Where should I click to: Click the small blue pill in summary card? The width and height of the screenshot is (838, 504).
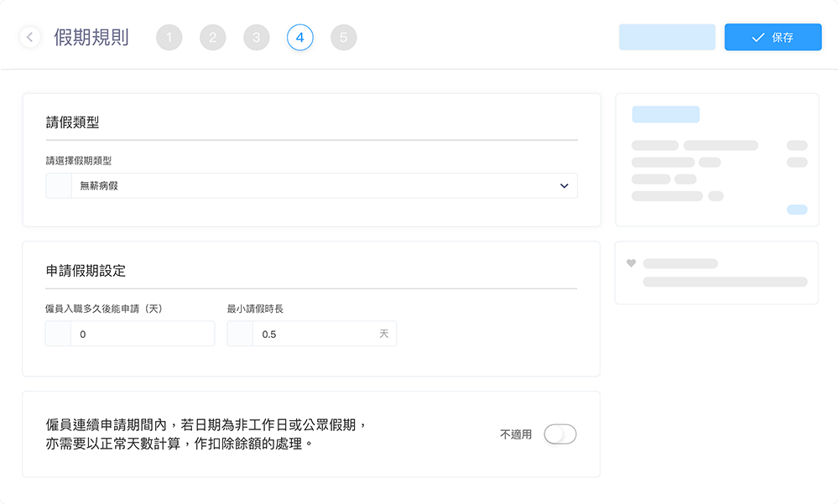pyautogui.click(x=797, y=210)
